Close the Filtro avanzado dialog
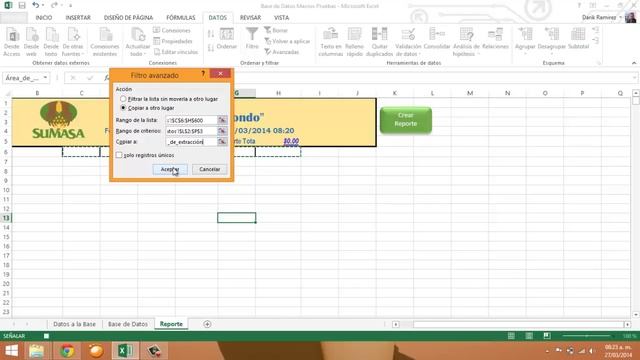 [220, 73]
